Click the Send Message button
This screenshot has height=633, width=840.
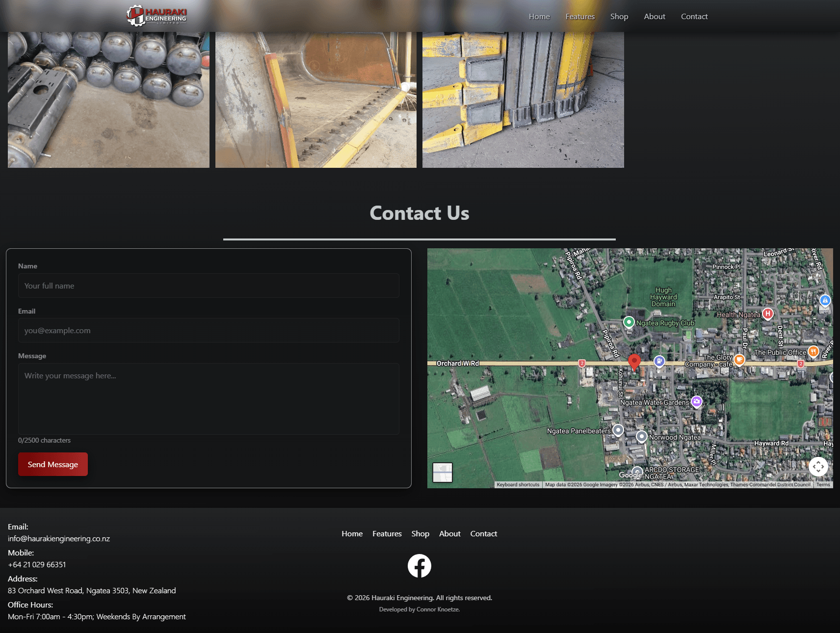pyautogui.click(x=53, y=464)
